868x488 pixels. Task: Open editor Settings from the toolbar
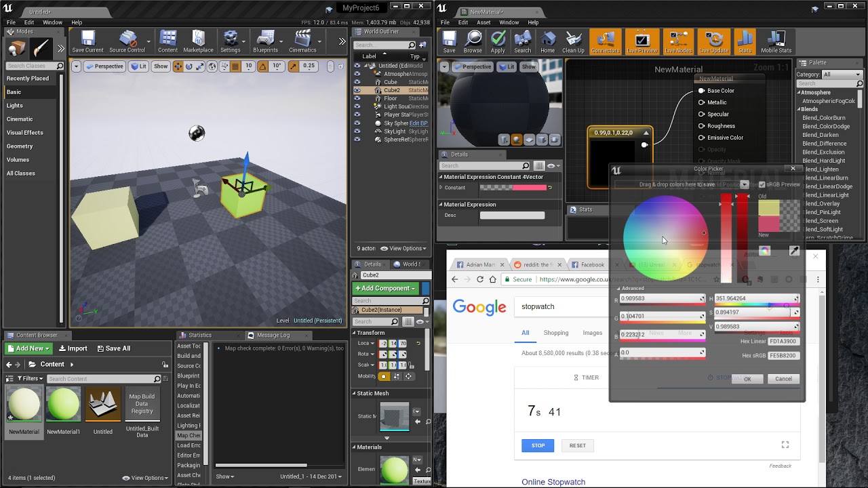point(230,41)
